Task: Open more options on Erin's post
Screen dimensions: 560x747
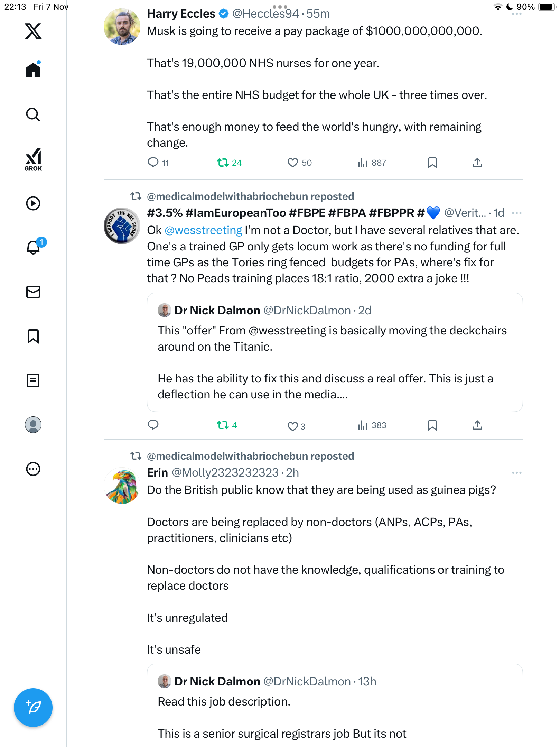Action: coord(516,473)
